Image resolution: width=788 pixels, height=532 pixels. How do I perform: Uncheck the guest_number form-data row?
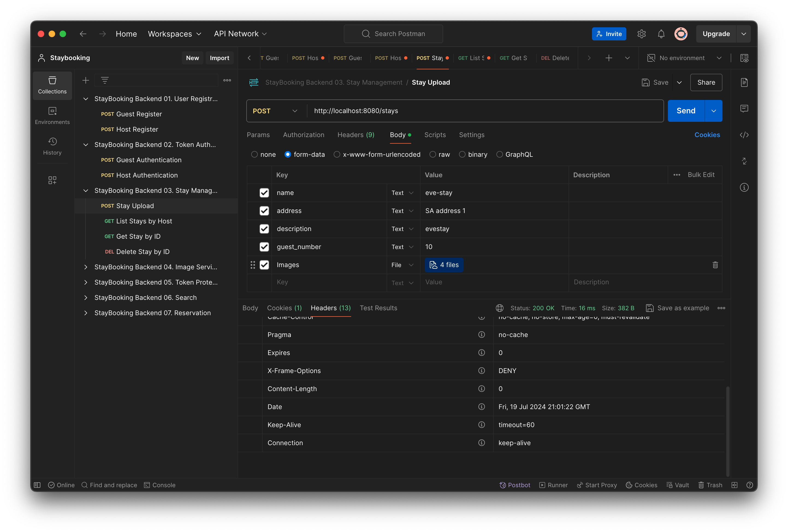point(264,247)
